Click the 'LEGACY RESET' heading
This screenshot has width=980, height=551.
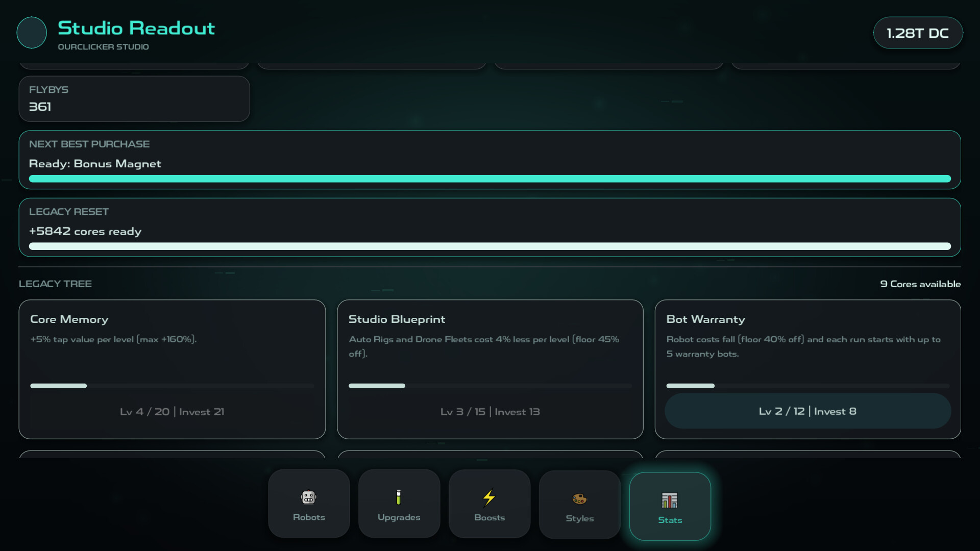pos(69,211)
